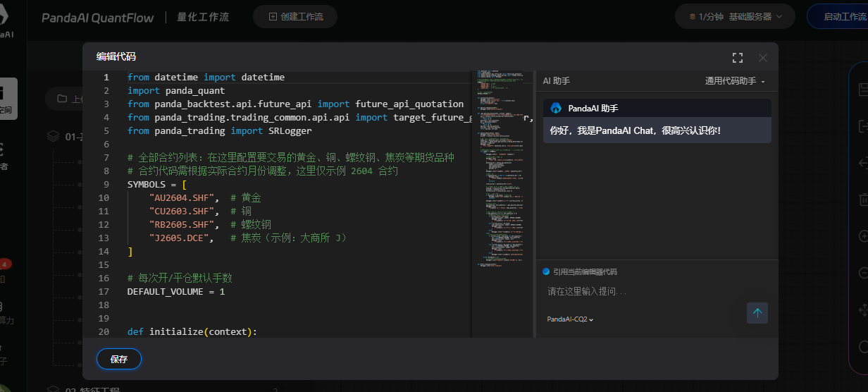868x392 pixels.
Task: Click the zoom-in plus icon on right toolbar
Action: tap(863, 236)
